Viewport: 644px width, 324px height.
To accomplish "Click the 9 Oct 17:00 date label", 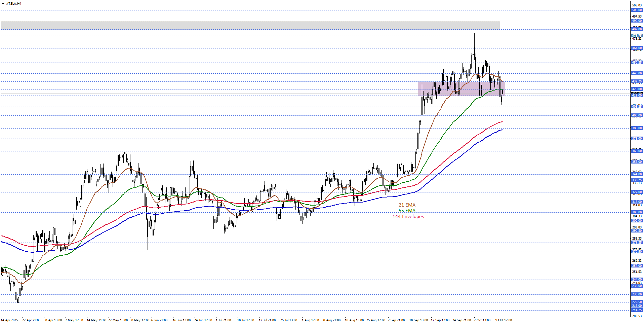I will pyautogui.click(x=503, y=320).
